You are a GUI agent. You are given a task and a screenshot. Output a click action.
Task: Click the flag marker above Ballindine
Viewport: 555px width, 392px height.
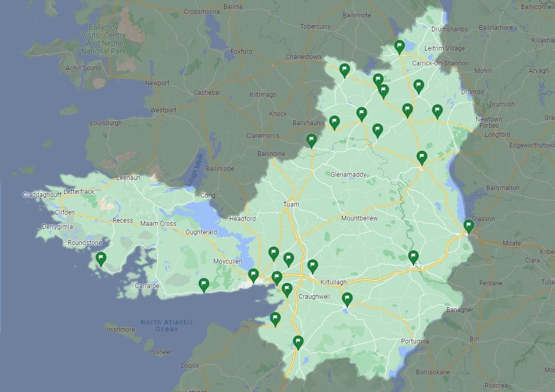click(312, 140)
